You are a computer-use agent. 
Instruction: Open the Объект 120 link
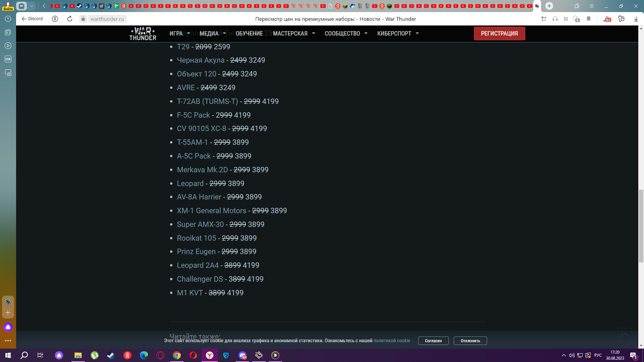tap(197, 74)
